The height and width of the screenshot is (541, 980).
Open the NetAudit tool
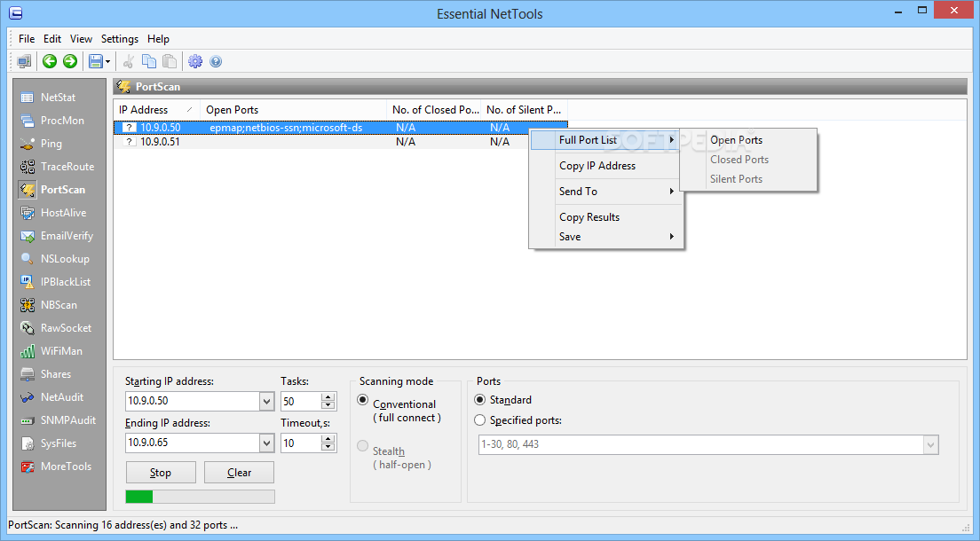pos(51,398)
